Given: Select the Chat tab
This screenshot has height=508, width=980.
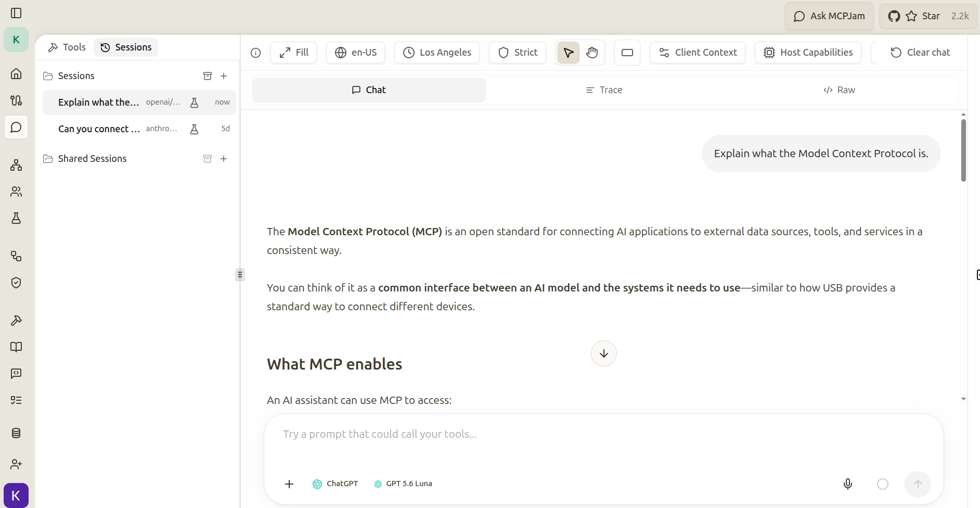Looking at the screenshot, I should tap(369, 90).
